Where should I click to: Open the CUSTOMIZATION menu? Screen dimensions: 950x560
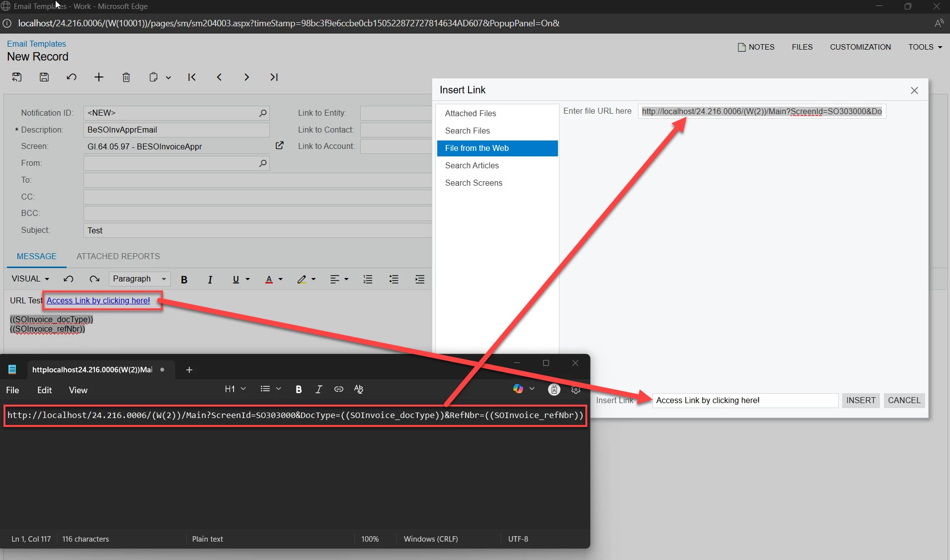coord(860,47)
